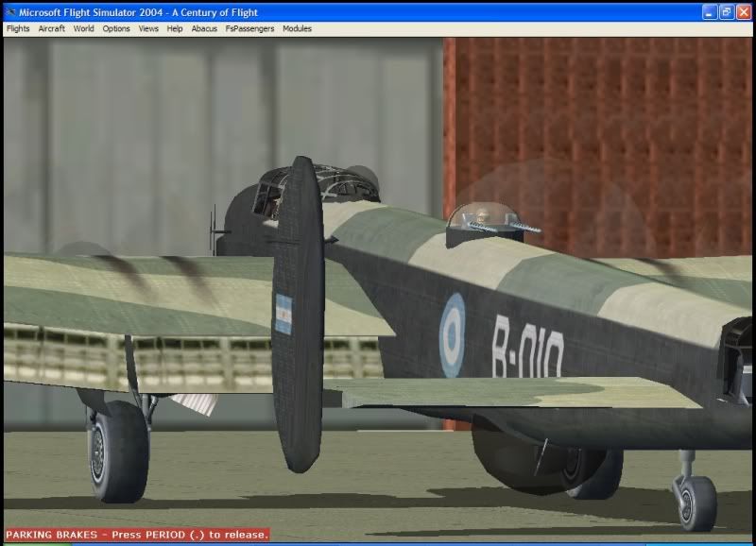Image resolution: width=756 pixels, height=546 pixels.
Task: Click the Argentine flag on the tail fin
Action: [x=283, y=315]
